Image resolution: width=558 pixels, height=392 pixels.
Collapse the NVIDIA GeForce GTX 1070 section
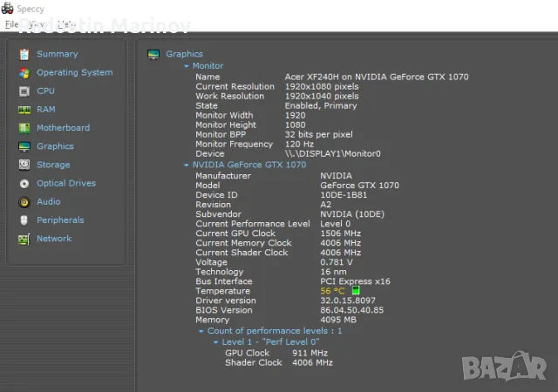click(186, 165)
